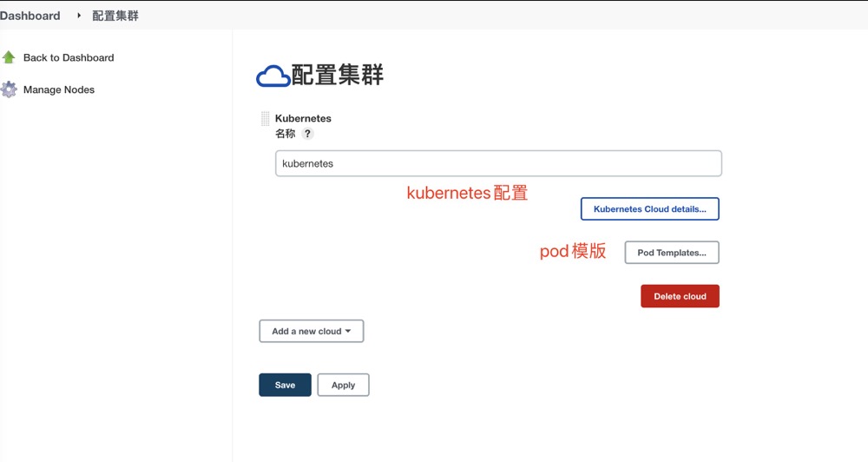Select the 配置集群 breadcrumb item
Screen dimensions: 868x462
coord(115,16)
